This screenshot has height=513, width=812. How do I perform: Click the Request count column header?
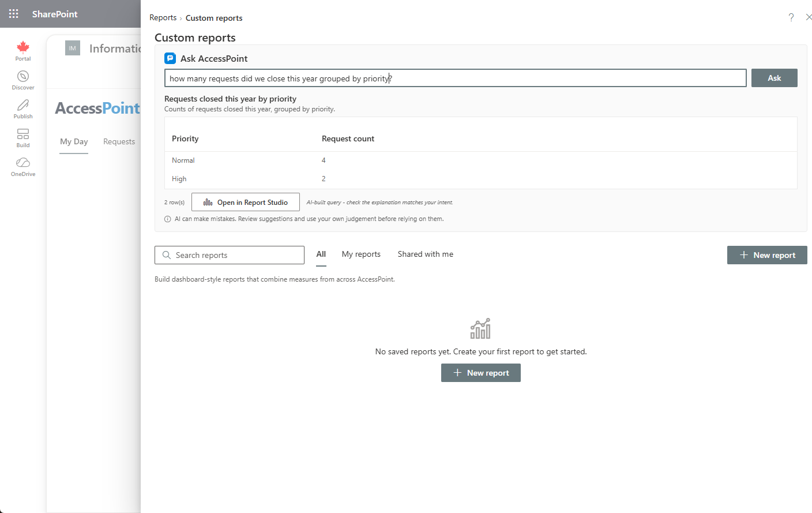click(x=348, y=138)
